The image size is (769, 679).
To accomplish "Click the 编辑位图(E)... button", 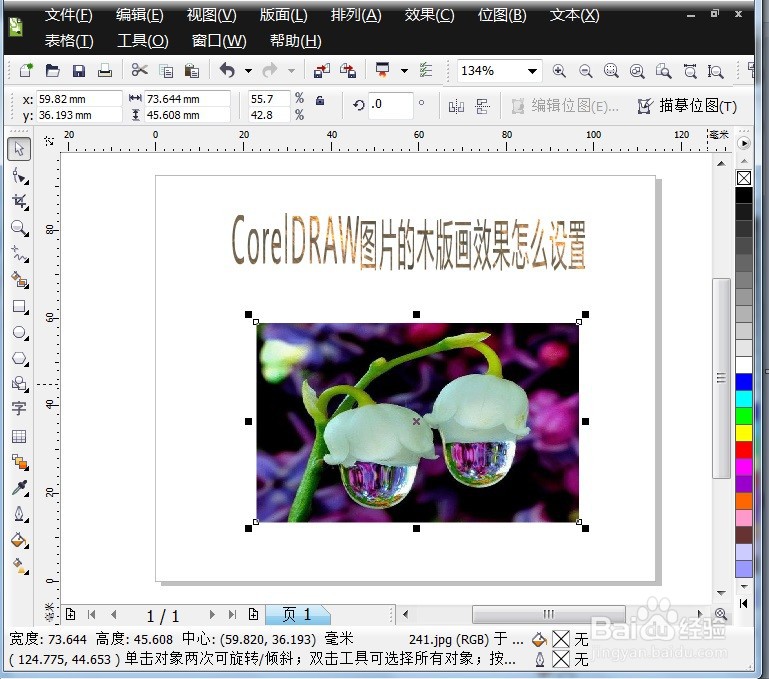I will pyautogui.click(x=565, y=105).
